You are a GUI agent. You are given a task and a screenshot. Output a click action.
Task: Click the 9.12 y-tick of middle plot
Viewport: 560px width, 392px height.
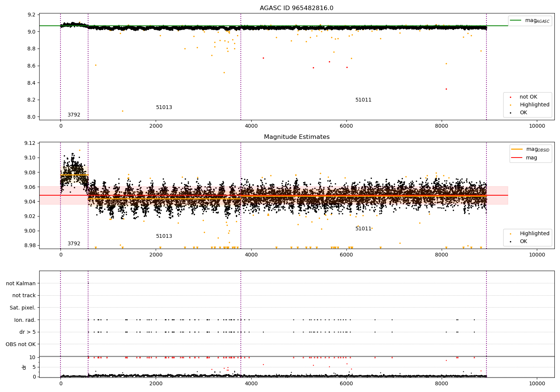tap(30, 143)
